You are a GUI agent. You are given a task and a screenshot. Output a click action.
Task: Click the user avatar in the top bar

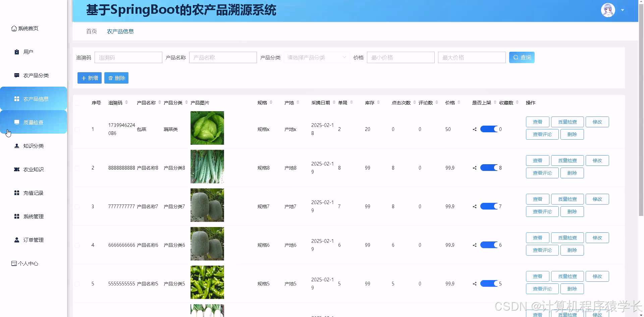608,10
